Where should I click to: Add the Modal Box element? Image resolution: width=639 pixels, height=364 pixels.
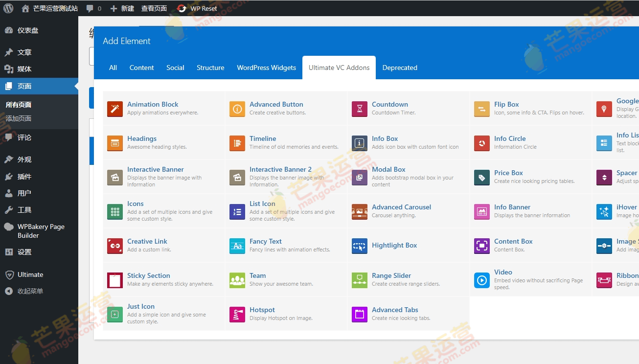pos(388,169)
